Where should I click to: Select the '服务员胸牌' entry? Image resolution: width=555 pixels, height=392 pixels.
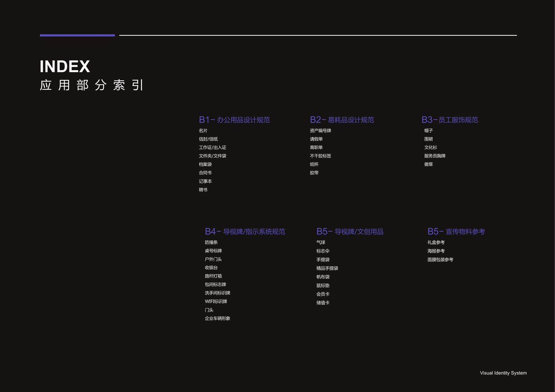435,156
